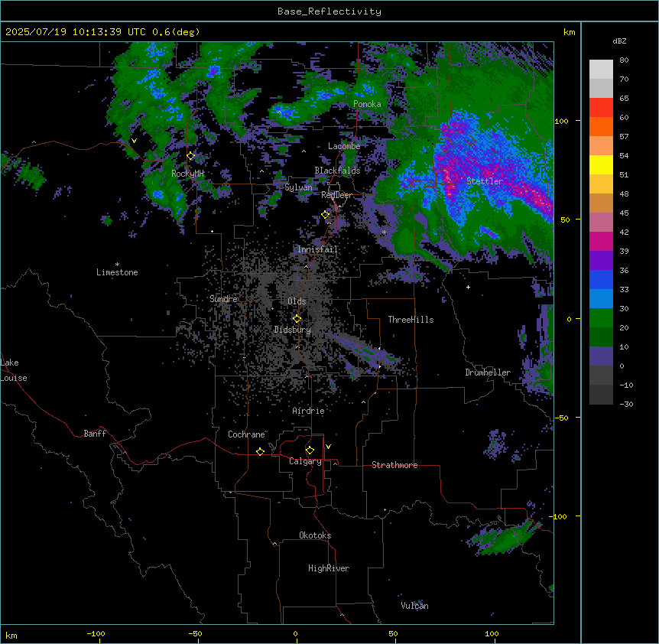Screen dimensions: 659x644
Task: Click the Limestone label
Action: click(x=117, y=272)
